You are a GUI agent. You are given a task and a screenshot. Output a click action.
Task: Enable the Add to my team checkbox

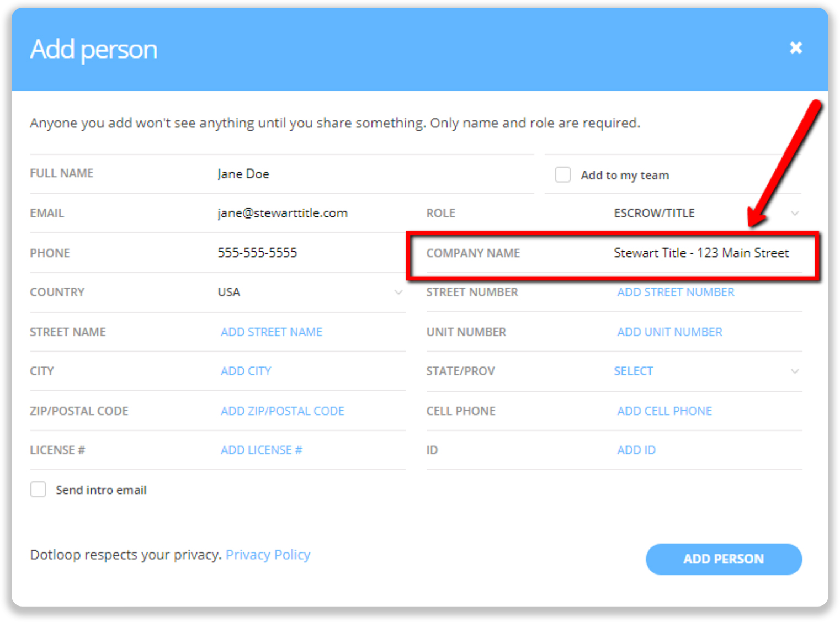point(562,174)
